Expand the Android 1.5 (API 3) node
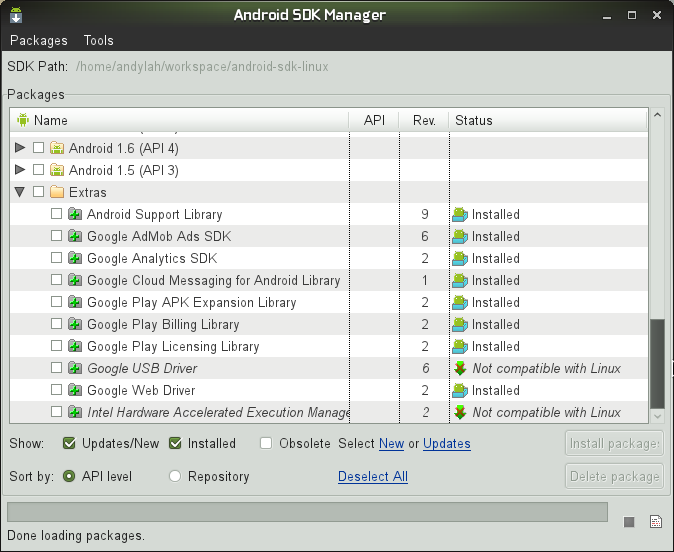 (x=19, y=169)
